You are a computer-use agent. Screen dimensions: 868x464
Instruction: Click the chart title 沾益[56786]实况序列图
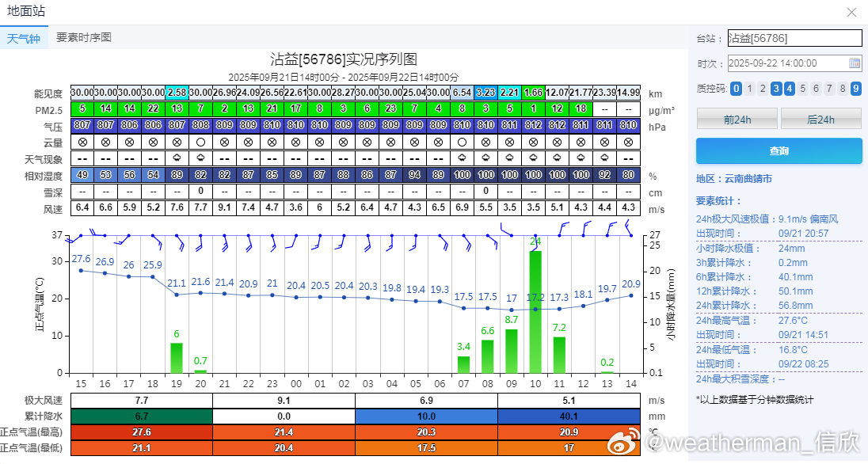point(343,59)
